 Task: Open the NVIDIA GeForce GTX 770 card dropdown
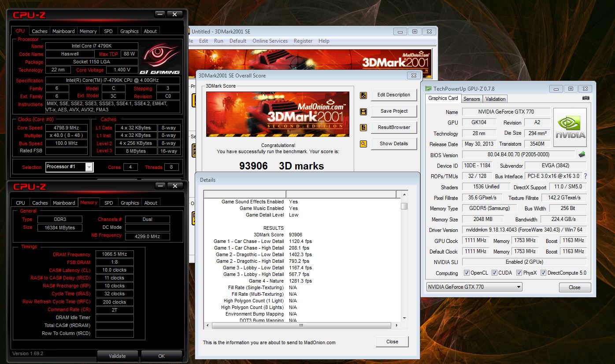click(x=474, y=287)
